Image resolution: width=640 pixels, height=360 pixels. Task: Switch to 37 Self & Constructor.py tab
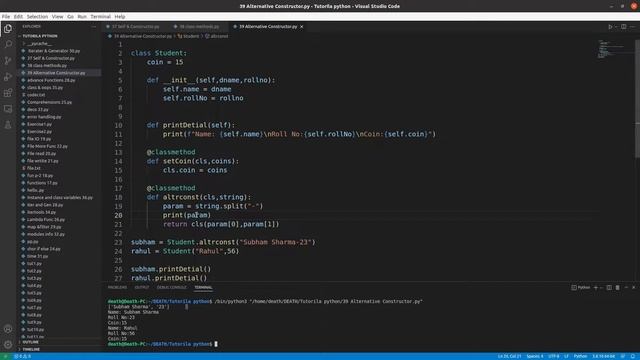(x=135, y=27)
